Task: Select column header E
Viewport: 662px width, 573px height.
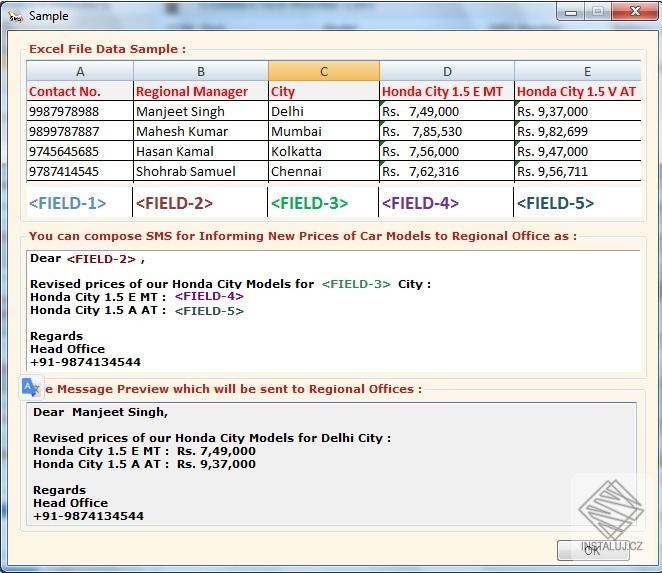Action: 578,71
